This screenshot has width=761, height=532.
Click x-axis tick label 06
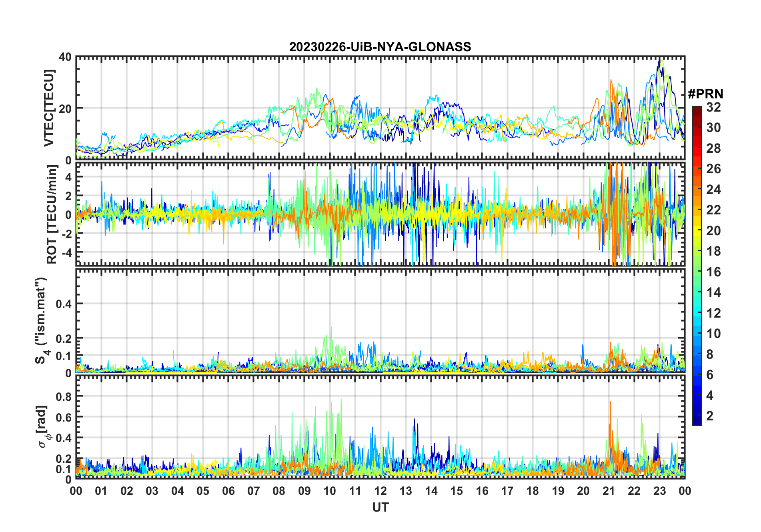coord(228,491)
